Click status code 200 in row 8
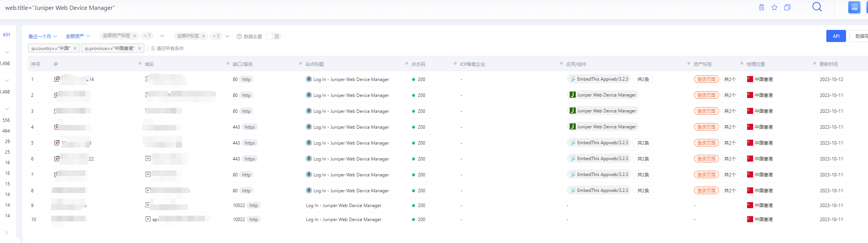This screenshot has height=243, width=868. click(x=421, y=191)
